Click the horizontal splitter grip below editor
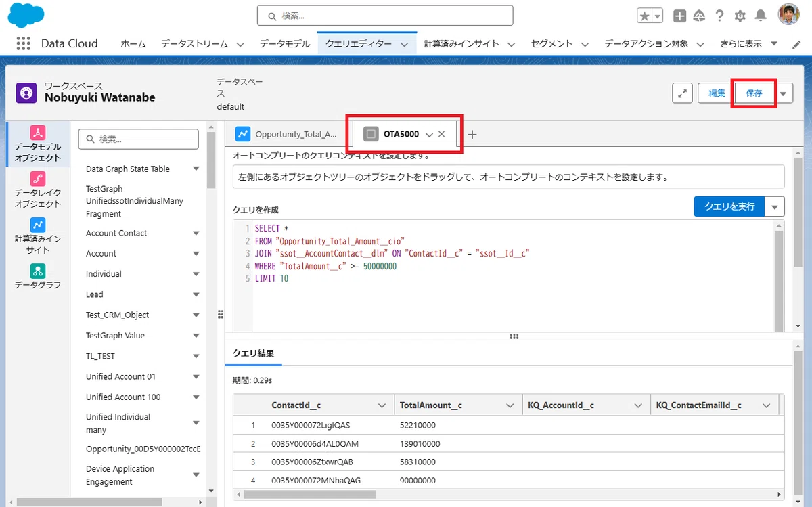Screen dimensions: 812x507 [514, 336]
